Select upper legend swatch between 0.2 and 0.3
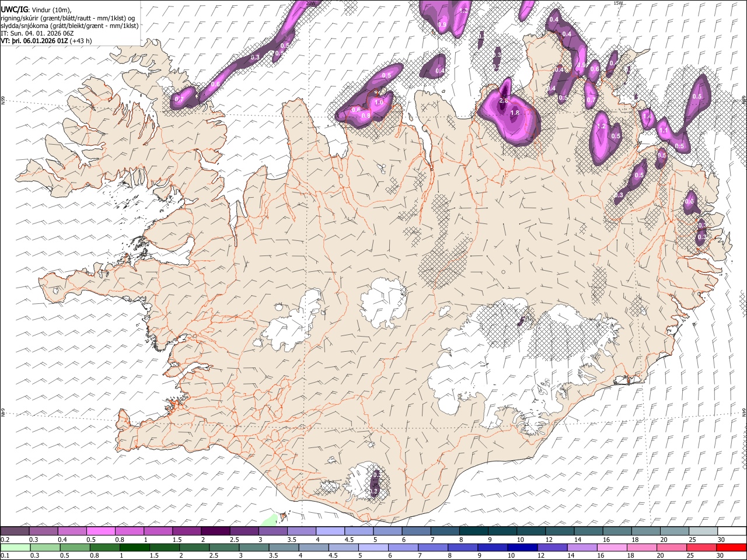The image size is (747, 560). (15, 531)
